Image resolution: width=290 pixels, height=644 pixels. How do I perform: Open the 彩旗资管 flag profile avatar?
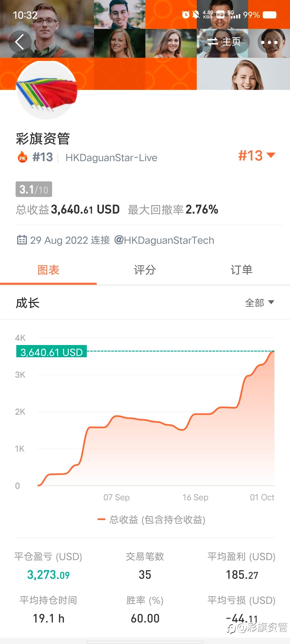(47, 90)
